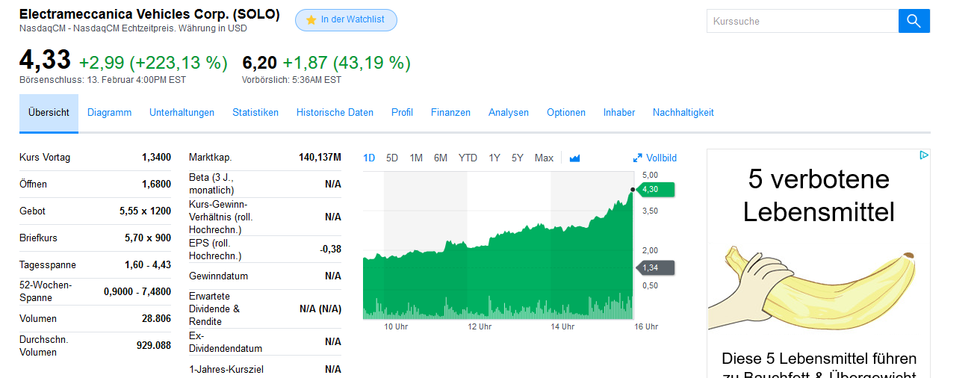The height and width of the screenshot is (378, 980).
Task: Click the Vollbild expand arrows icon
Action: pyautogui.click(x=637, y=158)
